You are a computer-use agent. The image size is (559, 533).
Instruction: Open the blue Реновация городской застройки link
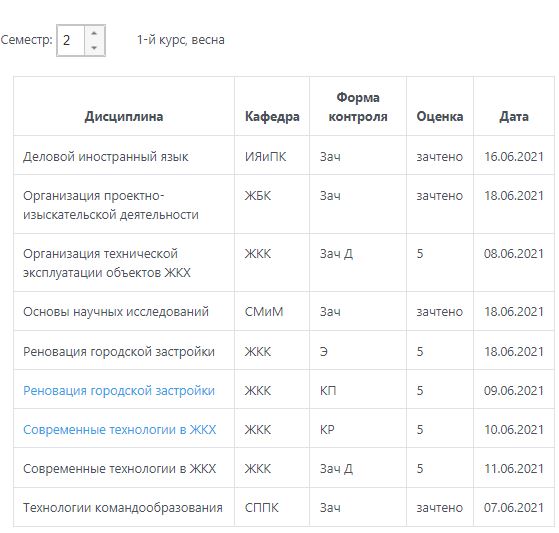coord(119,391)
